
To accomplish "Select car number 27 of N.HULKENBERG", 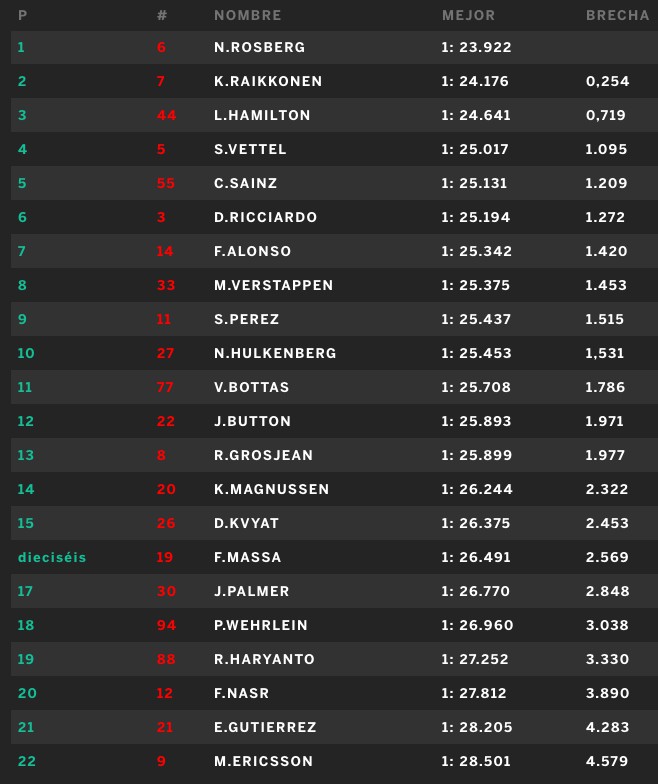I will (x=166, y=354).
